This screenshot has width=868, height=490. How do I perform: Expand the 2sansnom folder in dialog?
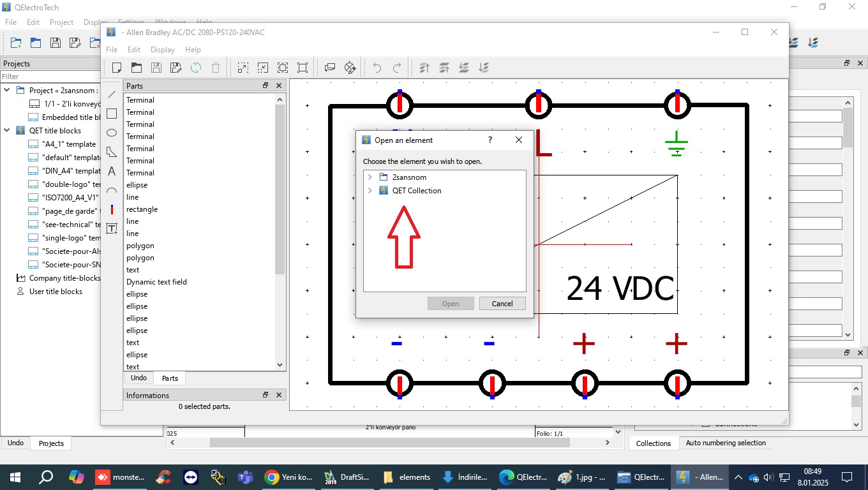click(370, 177)
